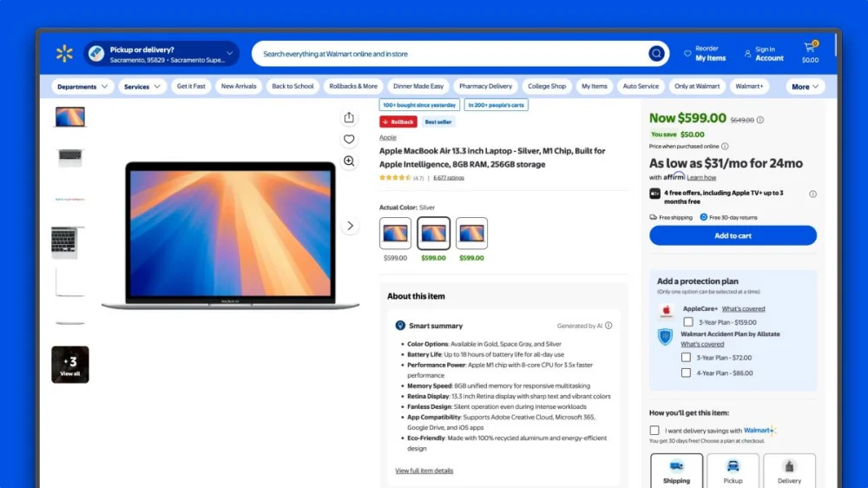Select the keyboard top-view thumbnail
868x488 pixels.
click(70, 158)
